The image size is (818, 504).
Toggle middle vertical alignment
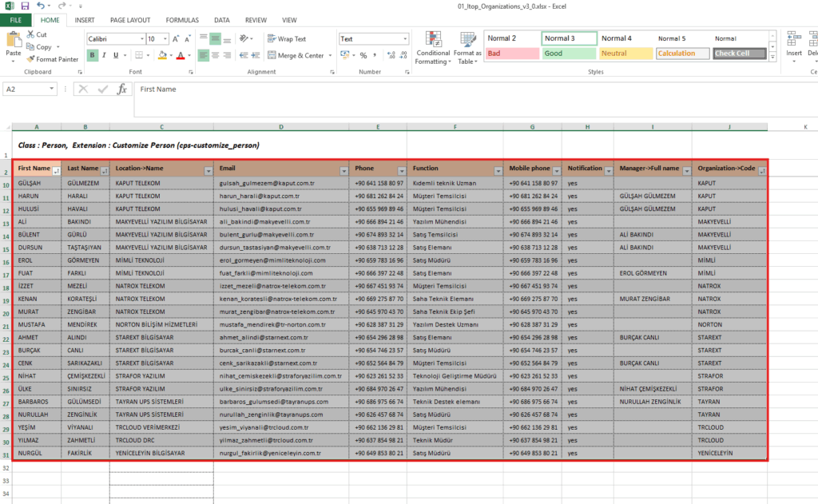click(215, 38)
